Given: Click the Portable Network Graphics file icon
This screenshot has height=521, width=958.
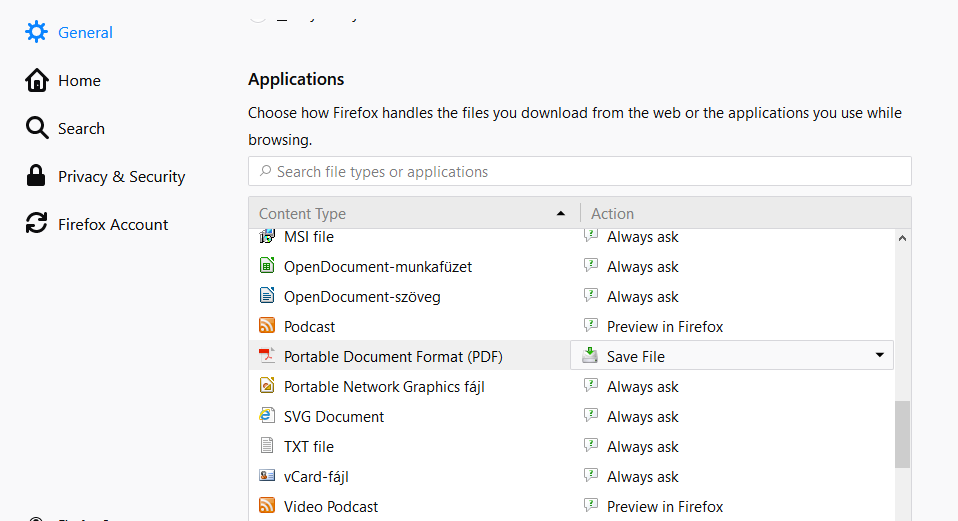Looking at the screenshot, I should click(x=267, y=385).
